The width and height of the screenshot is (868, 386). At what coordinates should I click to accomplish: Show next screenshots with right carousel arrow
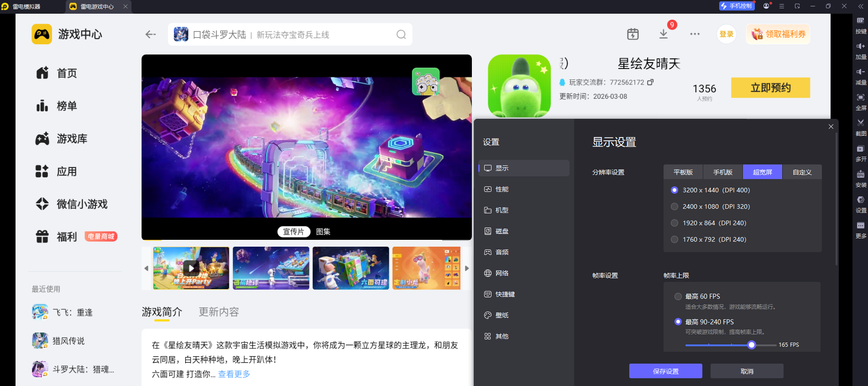point(467,268)
